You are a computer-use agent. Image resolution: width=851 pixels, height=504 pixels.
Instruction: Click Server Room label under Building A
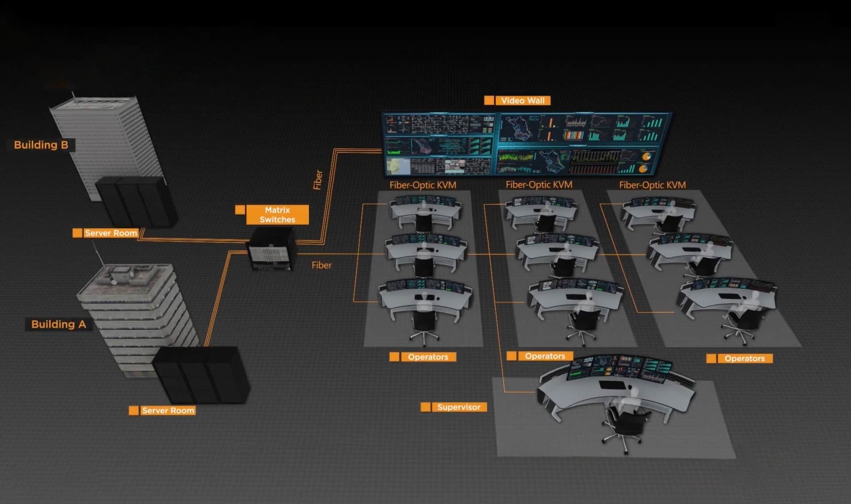coord(168,411)
